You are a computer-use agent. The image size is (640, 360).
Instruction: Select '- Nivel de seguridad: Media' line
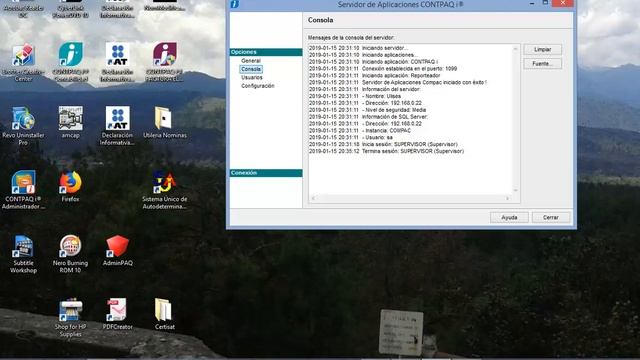[367, 110]
